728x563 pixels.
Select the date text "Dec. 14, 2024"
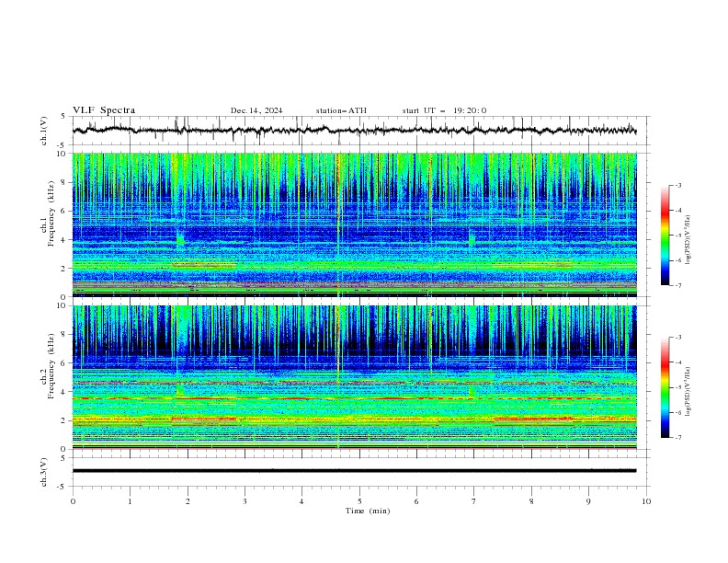click(256, 110)
